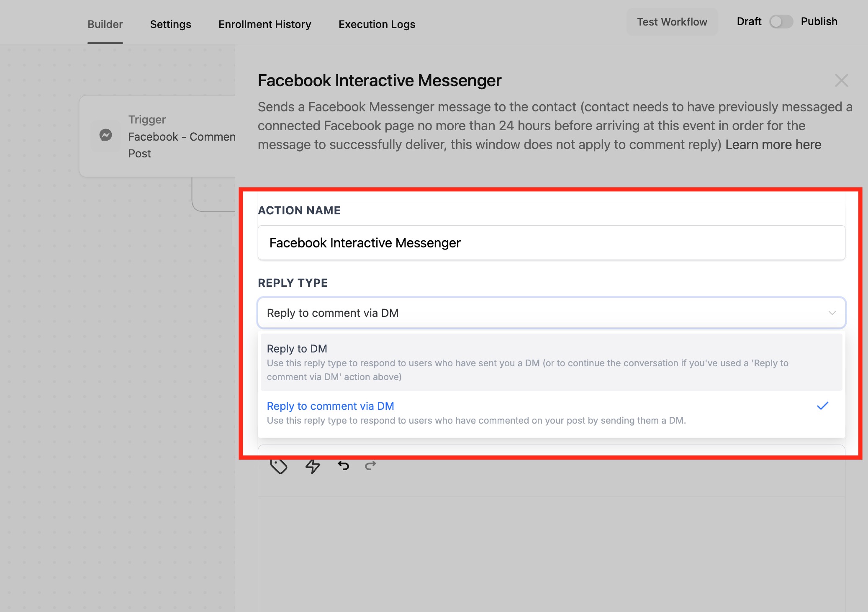Click the Reply Type dropdown chevron
The height and width of the screenshot is (612, 868).
coord(832,313)
